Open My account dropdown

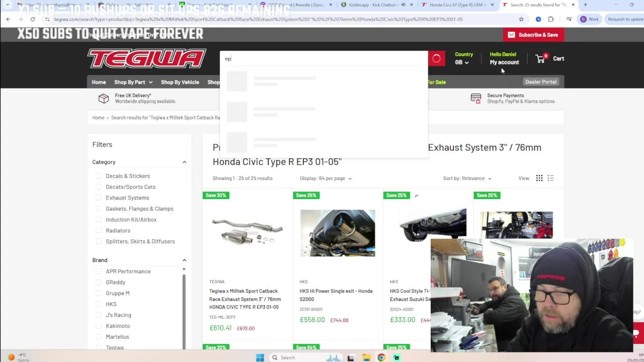pos(504,62)
